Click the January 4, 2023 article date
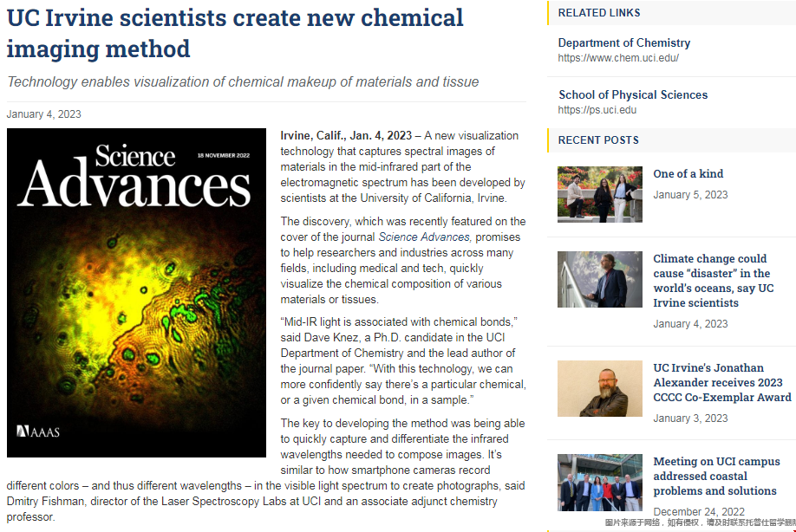Image resolution: width=796 pixels, height=532 pixels. point(44,114)
